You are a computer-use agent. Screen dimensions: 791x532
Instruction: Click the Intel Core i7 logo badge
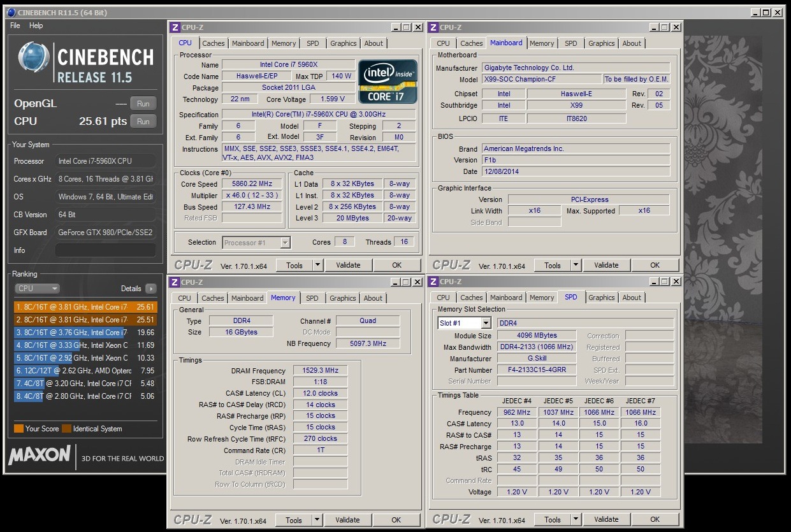click(388, 82)
